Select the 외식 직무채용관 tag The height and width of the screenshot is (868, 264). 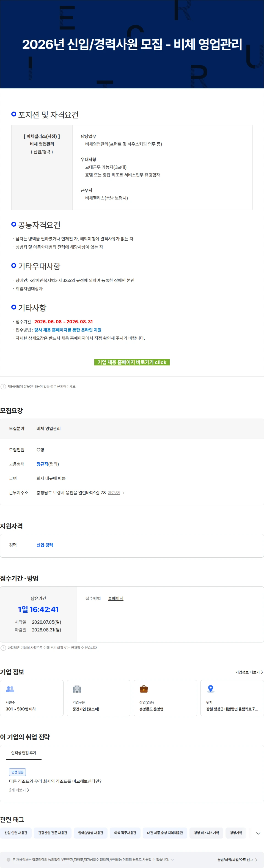125,833
